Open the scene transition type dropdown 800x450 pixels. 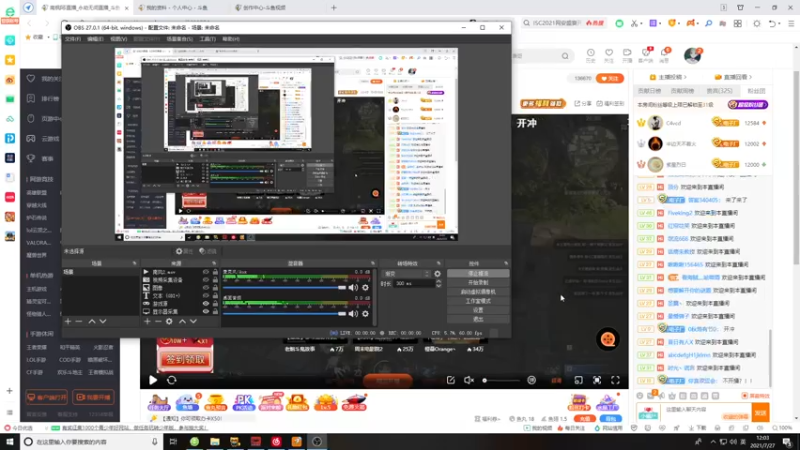tap(407, 274)
